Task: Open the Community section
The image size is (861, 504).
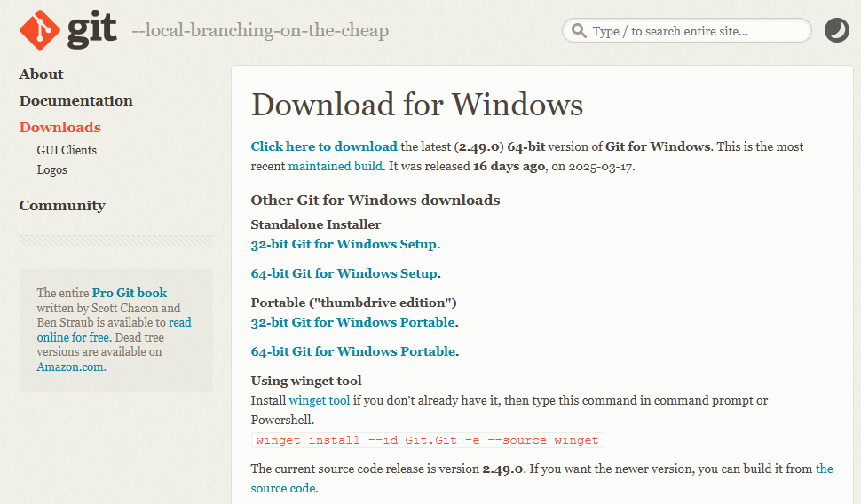Action: tap(62, 205)
